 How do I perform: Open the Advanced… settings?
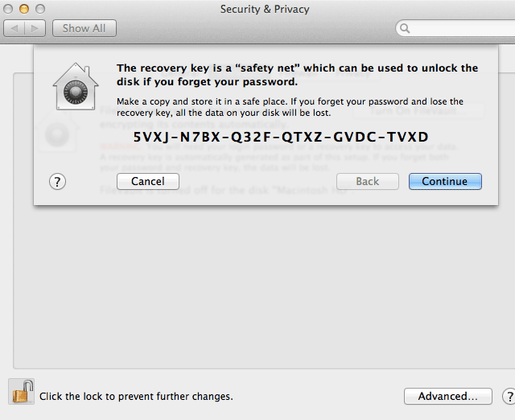pyautogui.click(x=448, y=397)
